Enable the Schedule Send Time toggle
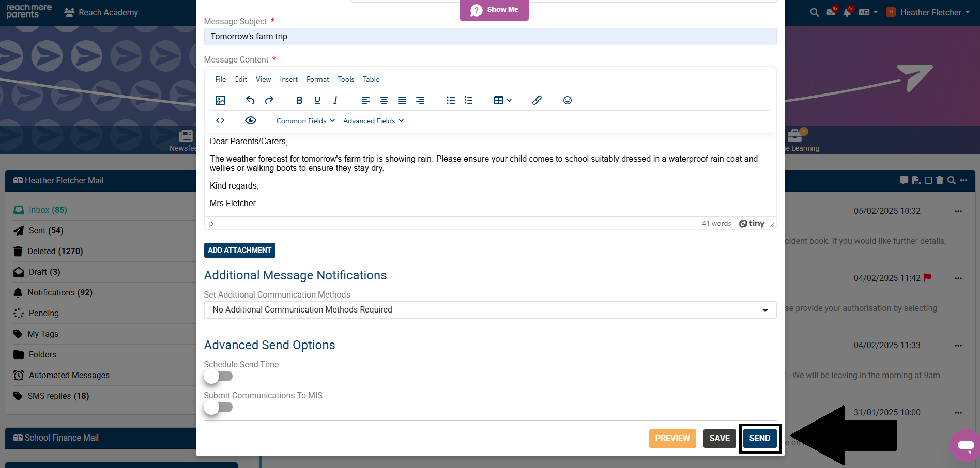This screenshot has width=980, height=468. [218, 376]
